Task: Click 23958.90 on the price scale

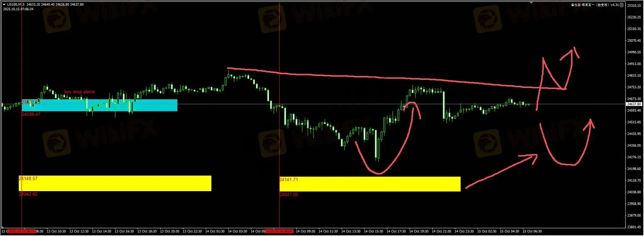Action: point(634,204)
